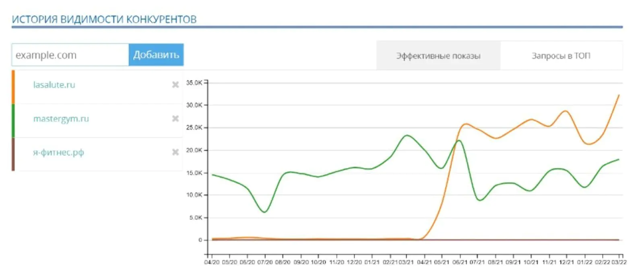Click the История видимости конкурентов heading
Image resolution: width=644 pixels, height=270 pixels.
(x=104, y=19)
